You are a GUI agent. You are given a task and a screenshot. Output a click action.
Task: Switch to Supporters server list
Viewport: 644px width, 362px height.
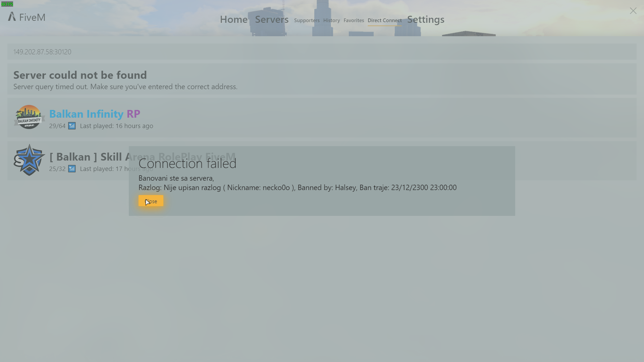(x=307, y=20)
